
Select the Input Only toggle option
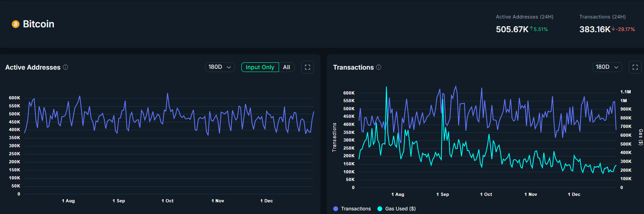(x=260, y=67)
